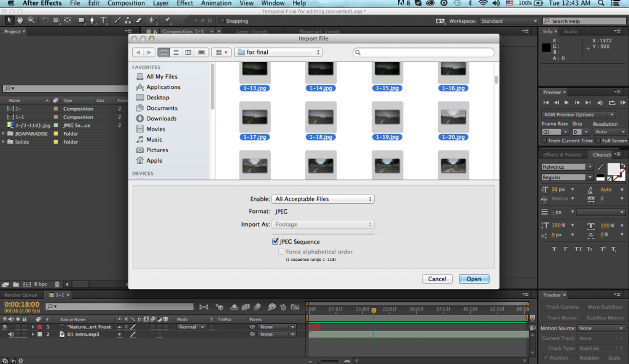629x364 pixels.
Task: Open the Composition menu
Action: tap(126, 3)
